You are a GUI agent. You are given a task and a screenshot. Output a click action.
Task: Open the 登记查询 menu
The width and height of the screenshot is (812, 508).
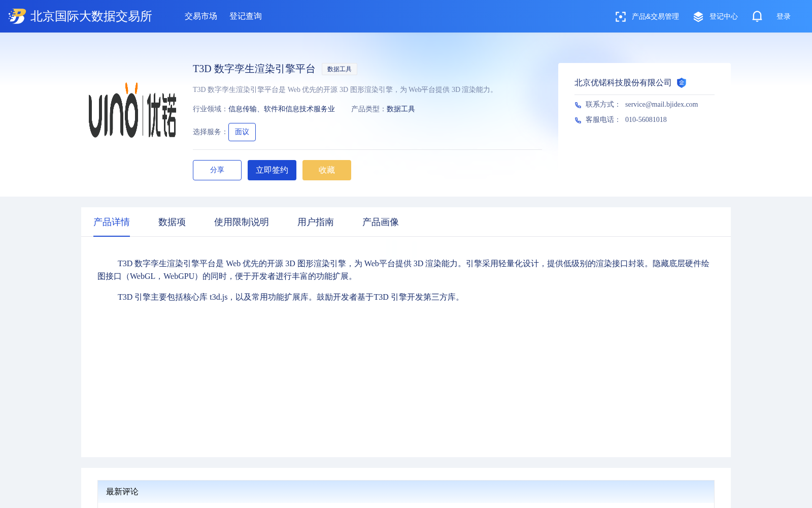point(246,16)
